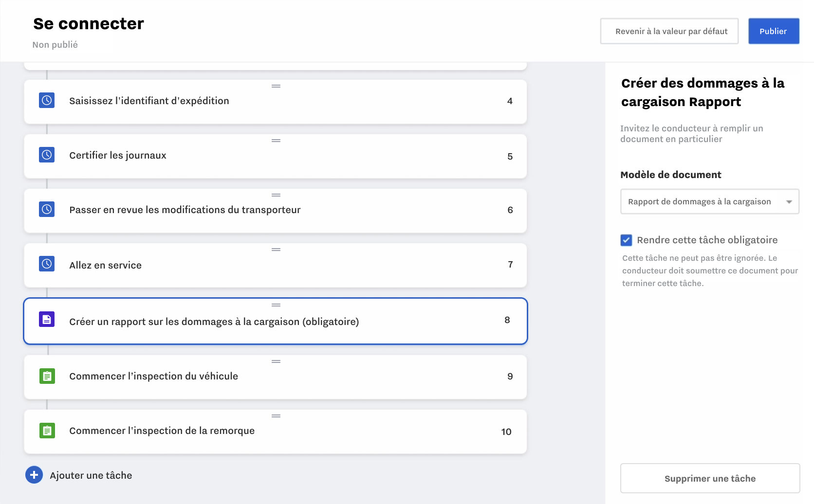Publish the workflow with Publier
This screenshot has width=814, height=504.
point(773,31)
